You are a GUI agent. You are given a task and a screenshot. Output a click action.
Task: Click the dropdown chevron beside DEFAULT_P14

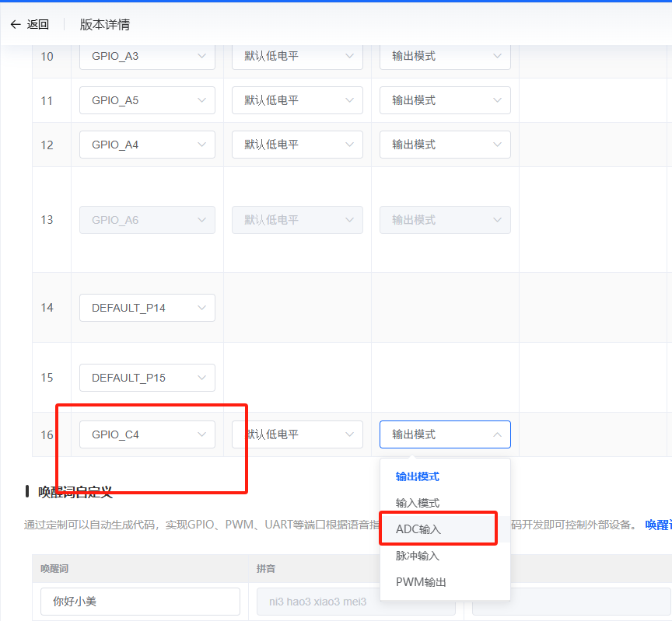[205, 308]
